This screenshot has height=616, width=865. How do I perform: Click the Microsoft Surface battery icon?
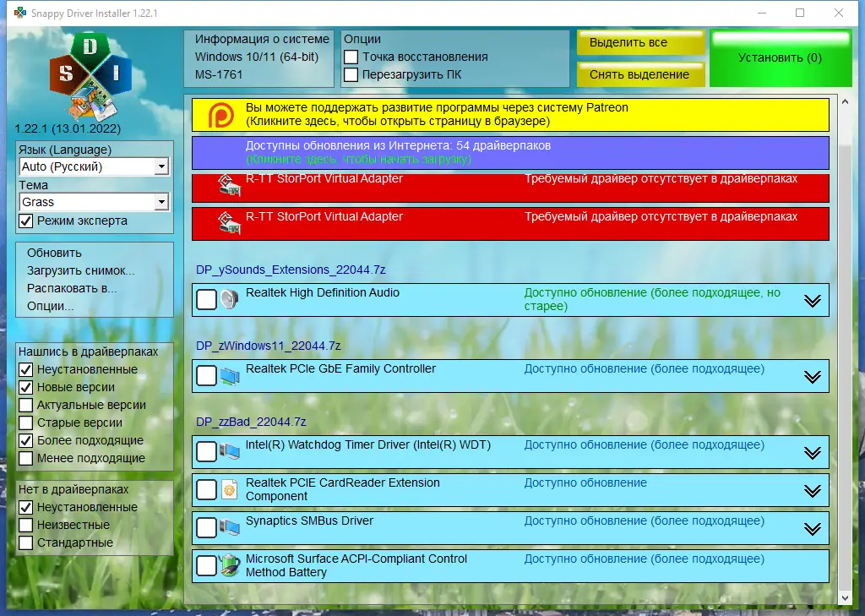(x=230, y=566)
